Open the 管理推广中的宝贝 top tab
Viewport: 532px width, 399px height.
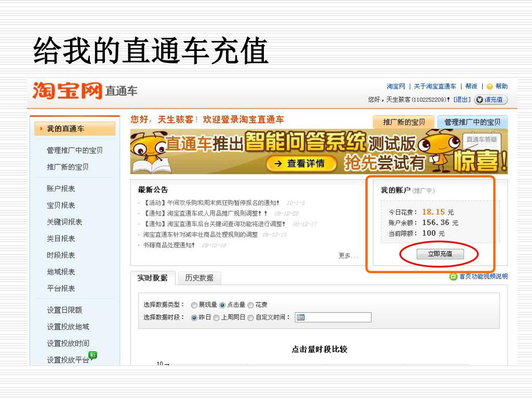click(472, 122)
